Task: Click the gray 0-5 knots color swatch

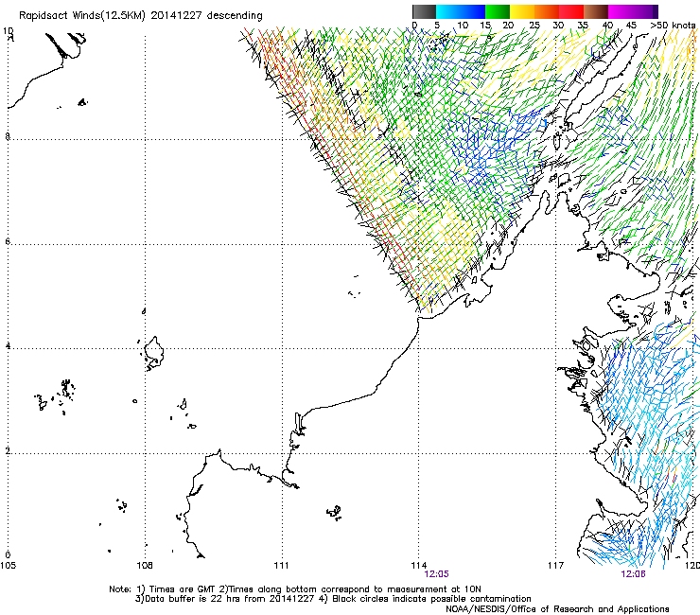Action: (x=424, y=11)
